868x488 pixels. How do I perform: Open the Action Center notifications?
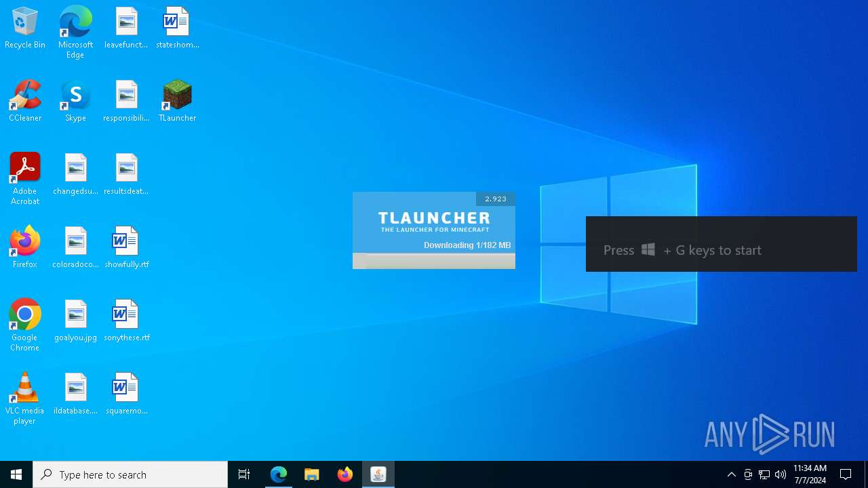pyautogui.click(x=846, y=474)
